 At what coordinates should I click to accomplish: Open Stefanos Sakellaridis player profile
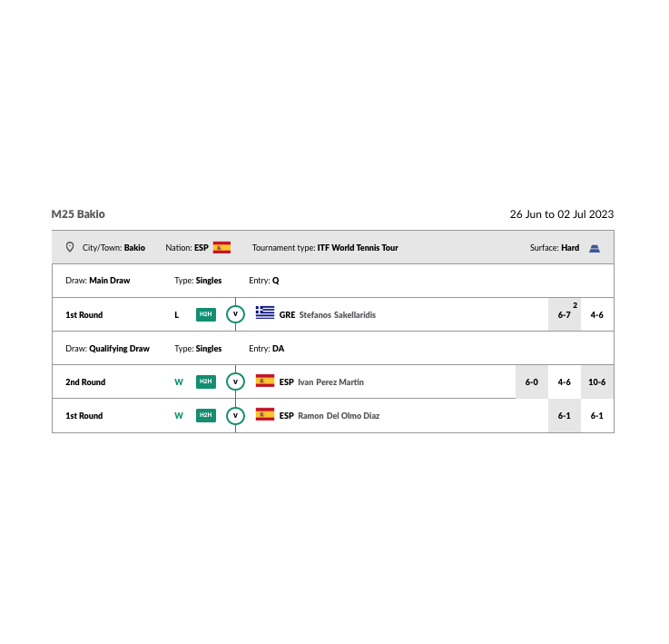pos(337,315)
